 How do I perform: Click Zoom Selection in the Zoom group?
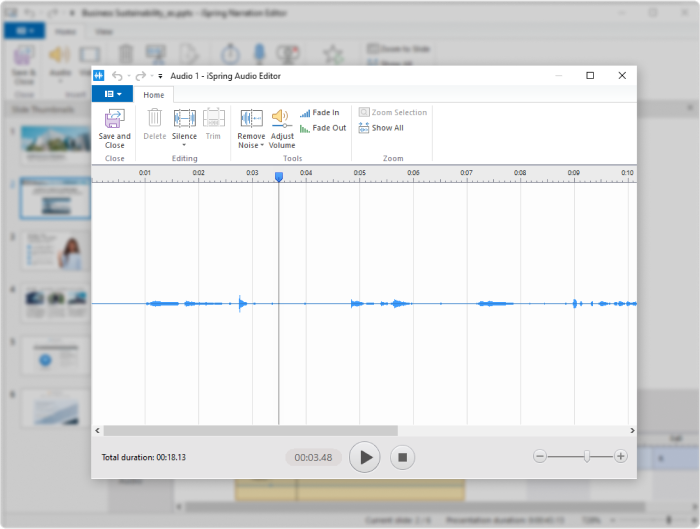coord(393,112)
